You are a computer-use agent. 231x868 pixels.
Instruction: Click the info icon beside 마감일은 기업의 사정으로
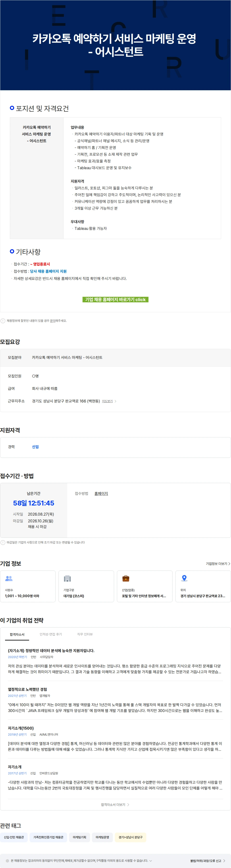coord(3,543)
